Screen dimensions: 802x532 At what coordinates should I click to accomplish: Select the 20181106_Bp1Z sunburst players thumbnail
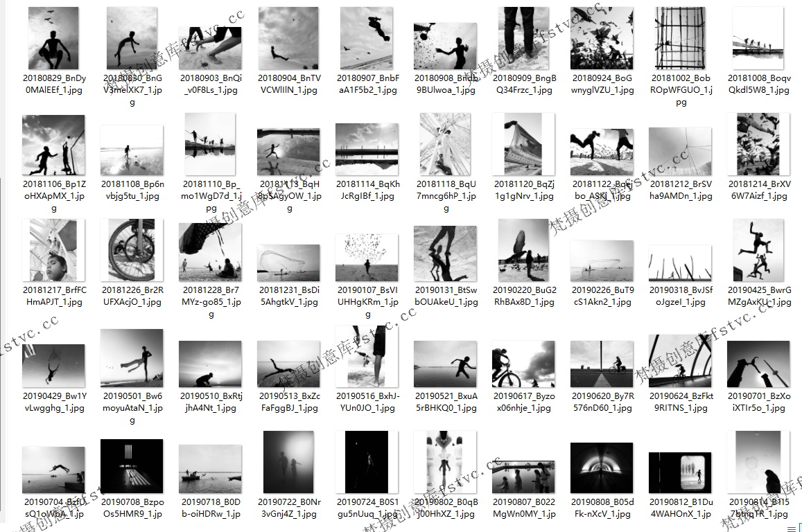(x=53, y=145)
